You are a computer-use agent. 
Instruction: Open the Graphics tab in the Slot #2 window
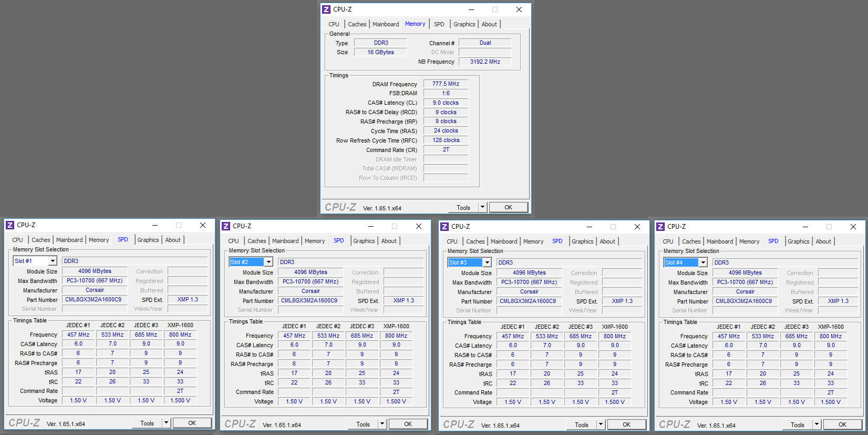[364, 241]
